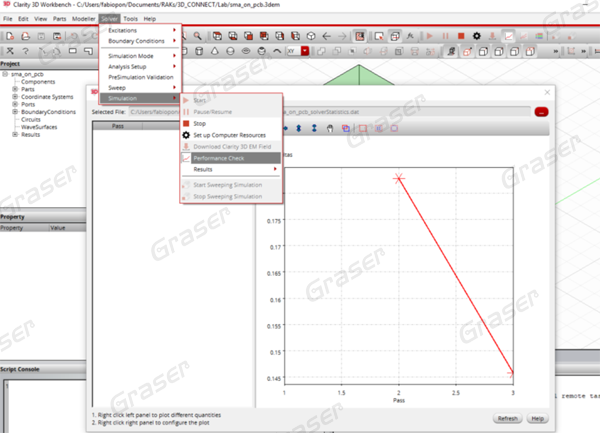The image size is (600, 433).
Task: Open the Excitations submenu
Action: pyautogui.click(x=140, y=30)
